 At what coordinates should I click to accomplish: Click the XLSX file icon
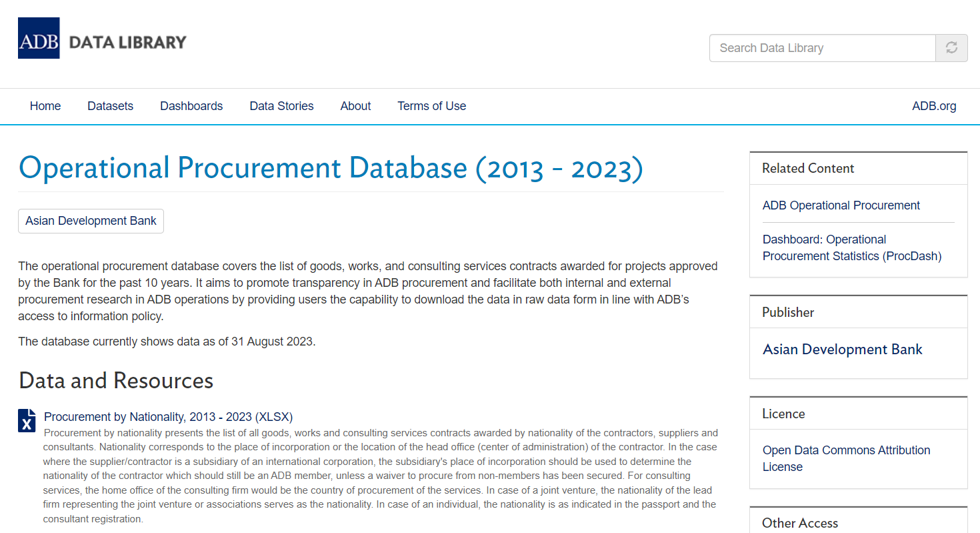(27, 421)
